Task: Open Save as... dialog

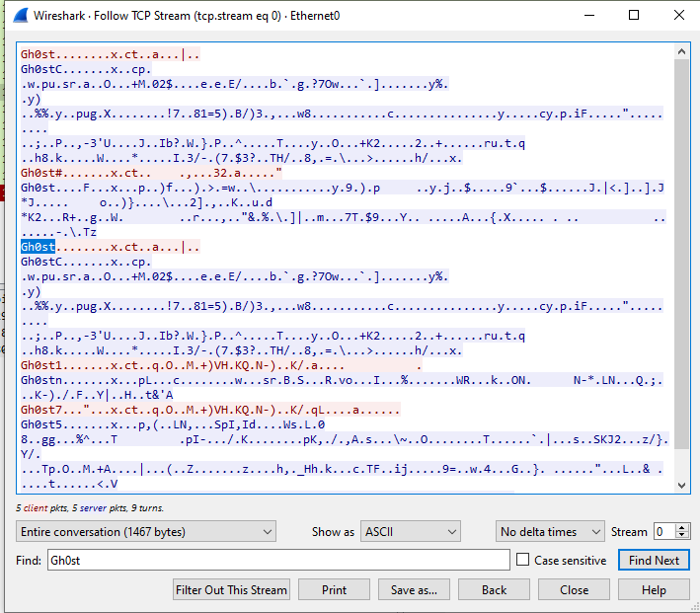Action: [414, 590]
